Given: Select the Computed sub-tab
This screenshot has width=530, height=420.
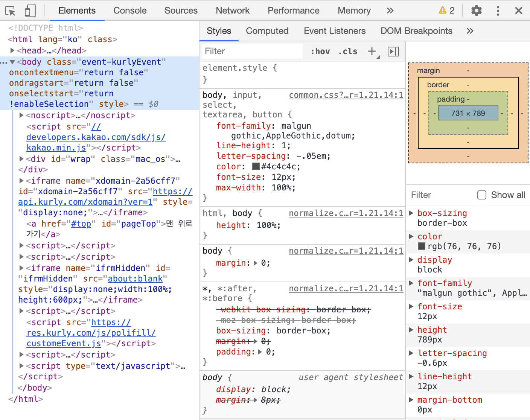Looking at the screenshot, I should coord(267,31).
